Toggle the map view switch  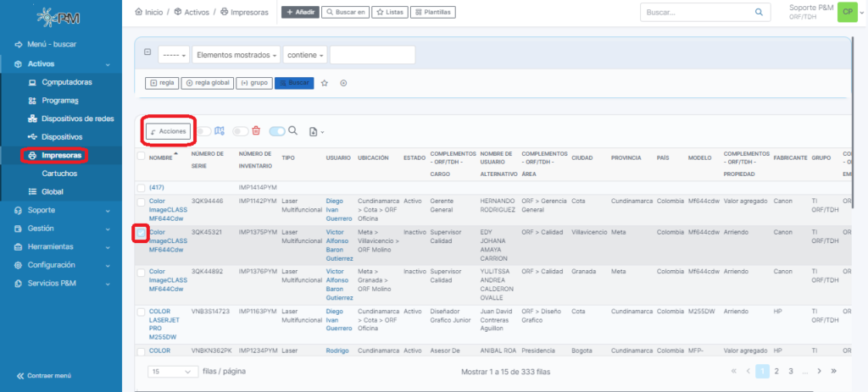point(203,131)
